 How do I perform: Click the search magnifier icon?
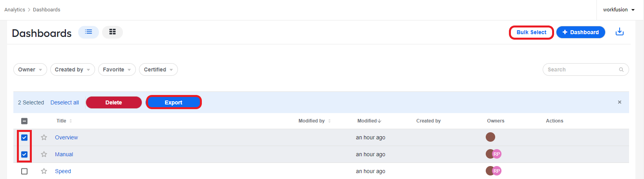[x=621, y=69]
